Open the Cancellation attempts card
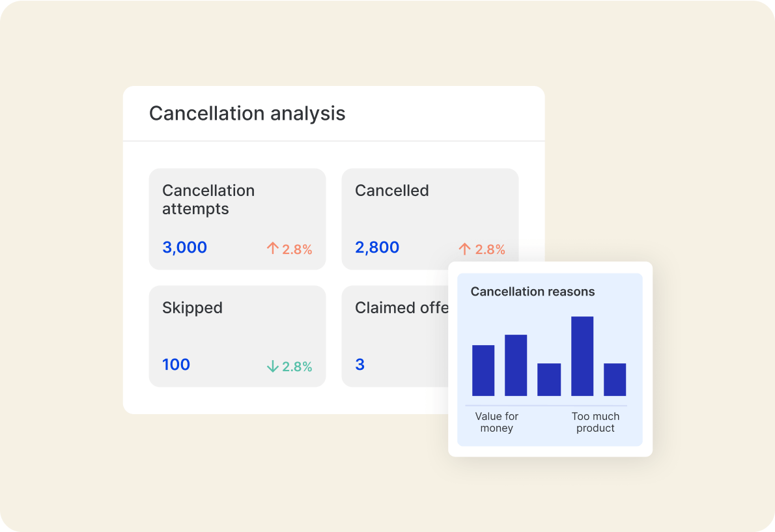The height and width of the screenshot is (532, 775). tap(237, 219)
